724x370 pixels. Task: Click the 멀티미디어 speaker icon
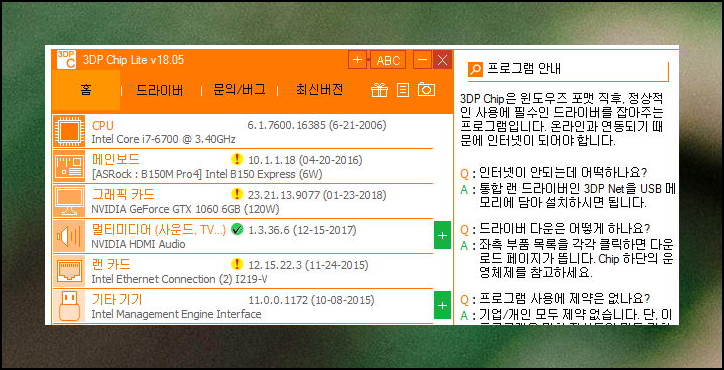pyautogui.click(x=69, y=236)
